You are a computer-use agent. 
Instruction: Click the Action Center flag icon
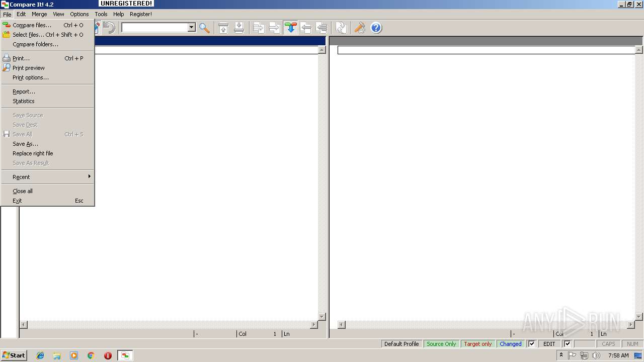coord(573,355)
